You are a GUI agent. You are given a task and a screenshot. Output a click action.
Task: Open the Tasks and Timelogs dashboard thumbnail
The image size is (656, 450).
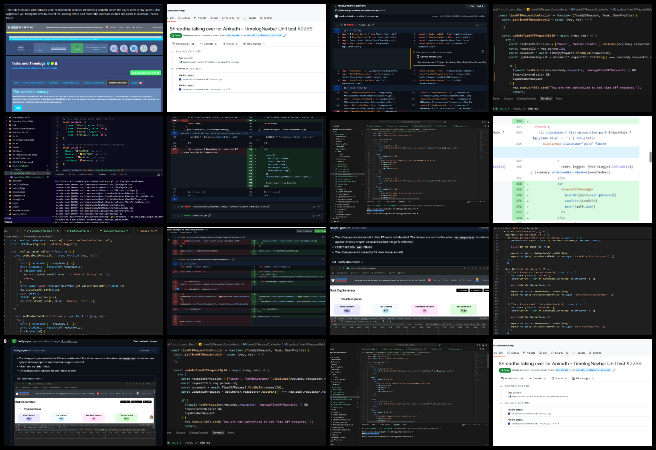point(81,56)
